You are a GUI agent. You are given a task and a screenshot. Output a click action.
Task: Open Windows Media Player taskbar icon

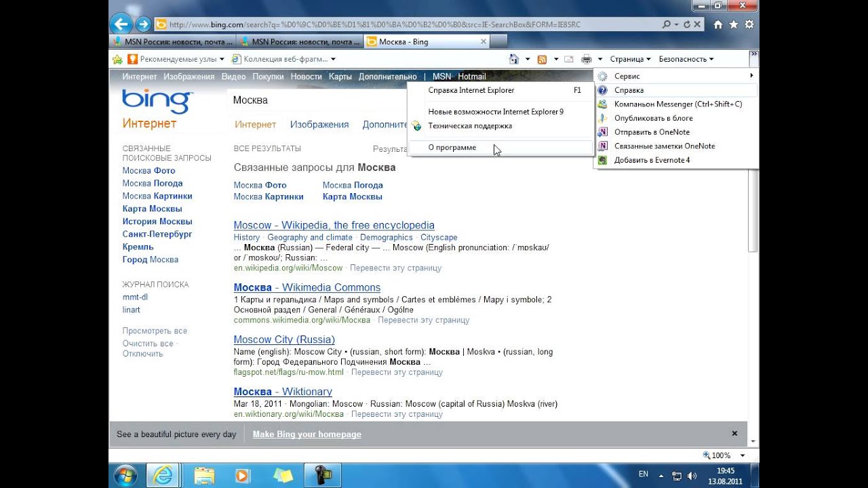coord(243,475)
